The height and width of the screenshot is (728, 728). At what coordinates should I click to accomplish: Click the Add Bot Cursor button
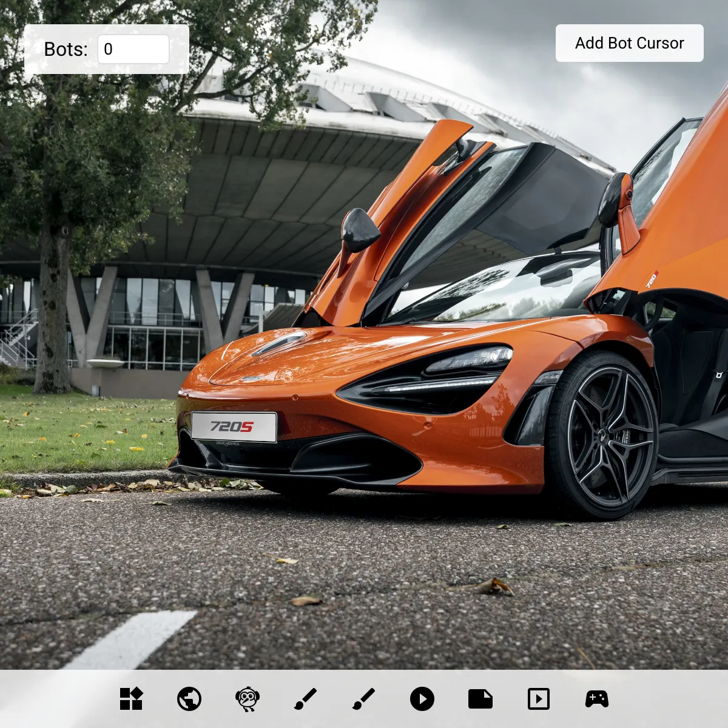click(x=629, y=43)
